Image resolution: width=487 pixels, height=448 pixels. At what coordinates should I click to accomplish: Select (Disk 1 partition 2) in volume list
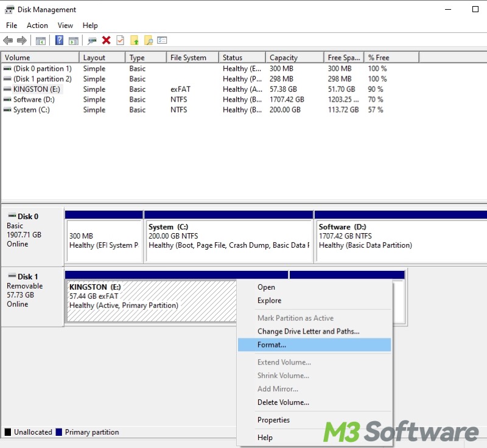coord(42,79)
